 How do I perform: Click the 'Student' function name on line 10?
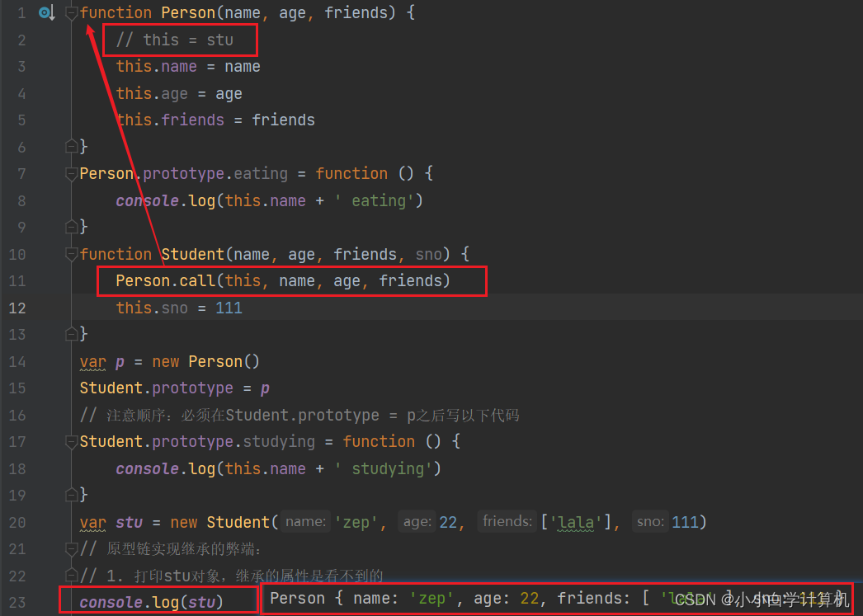[x=192, y=254]
